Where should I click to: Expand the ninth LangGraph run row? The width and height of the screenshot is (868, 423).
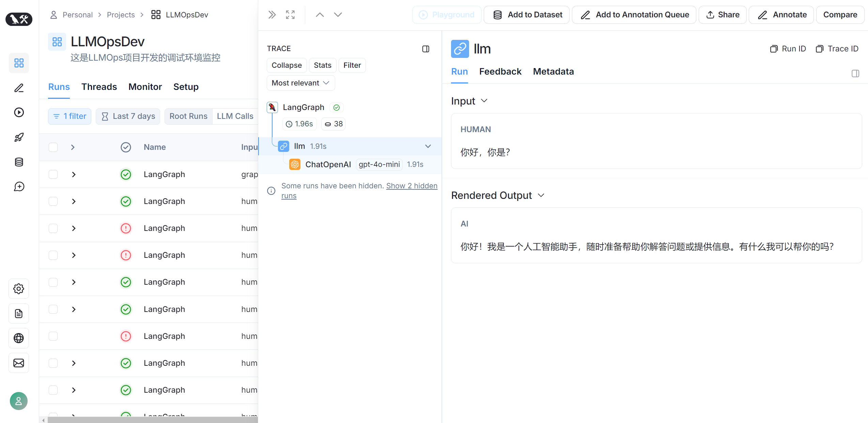click(x=74, y=390)
